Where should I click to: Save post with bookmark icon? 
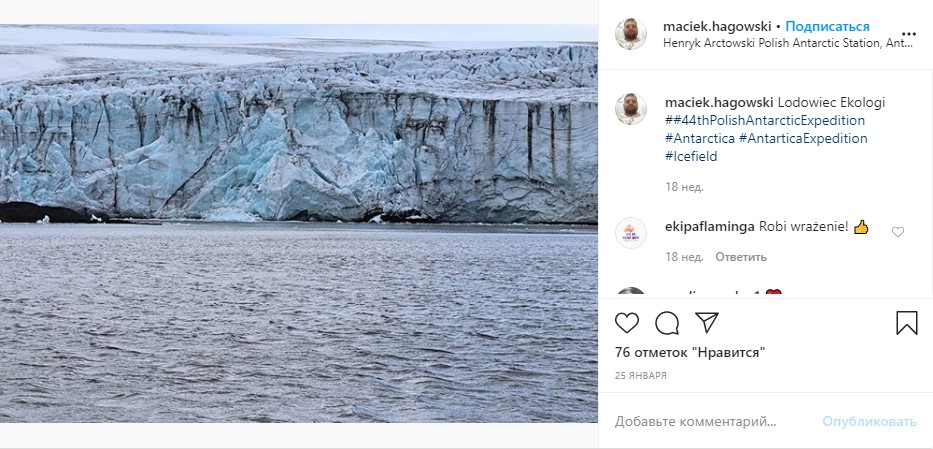[906, 323]
